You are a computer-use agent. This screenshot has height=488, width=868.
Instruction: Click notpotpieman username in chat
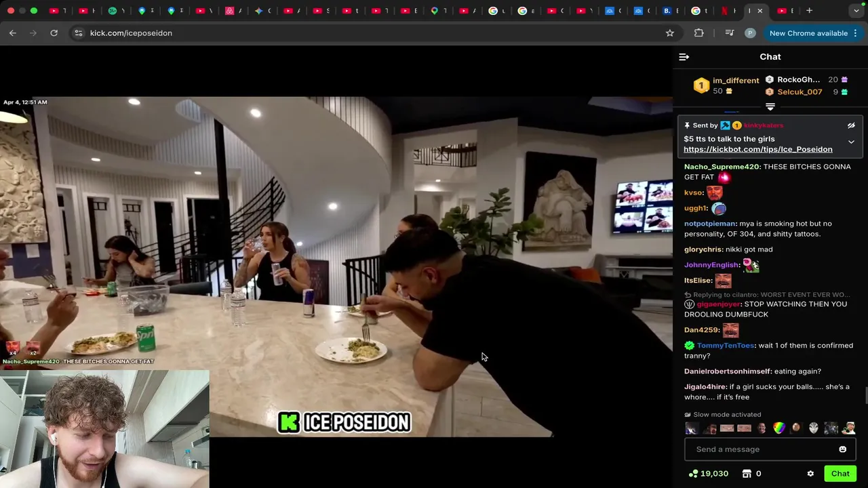710,224
